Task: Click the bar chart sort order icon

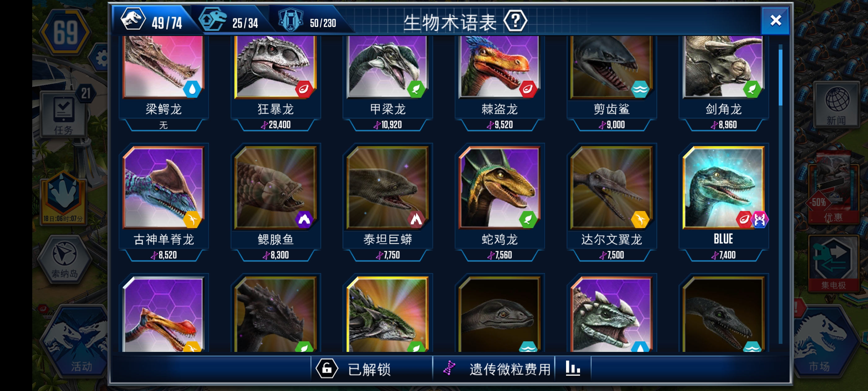Action: (x=573, y=369)
